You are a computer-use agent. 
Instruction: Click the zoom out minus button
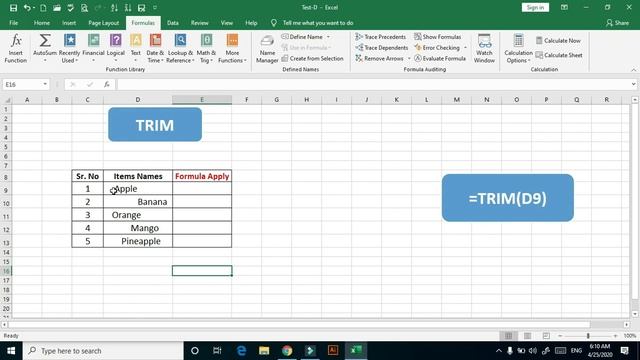pos(560,336)
